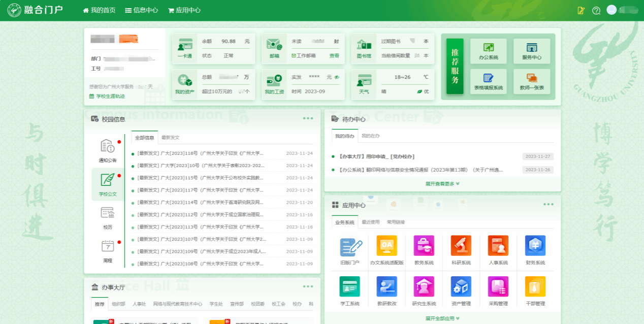Select 通知公告 in the campus info sidebar
Image resolution: width=644 pixels, height=324 pixels.
[x=108, y=151]
